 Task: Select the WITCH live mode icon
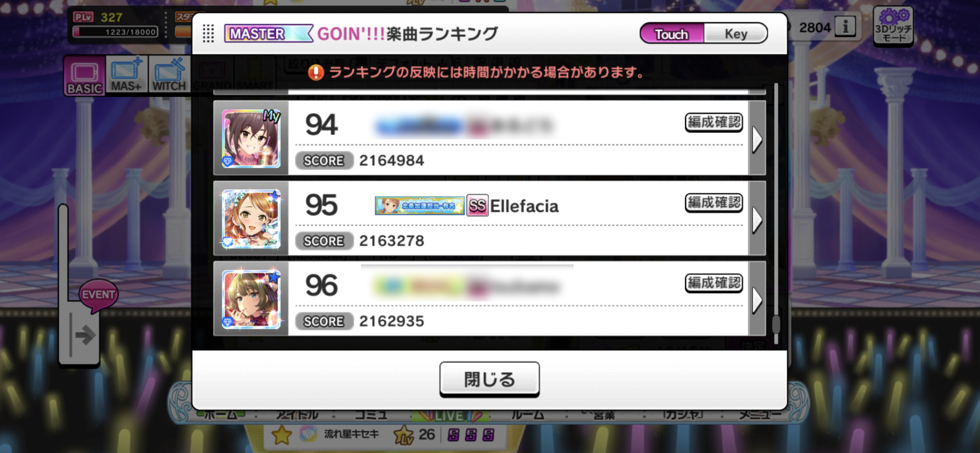tap(169, 74)
